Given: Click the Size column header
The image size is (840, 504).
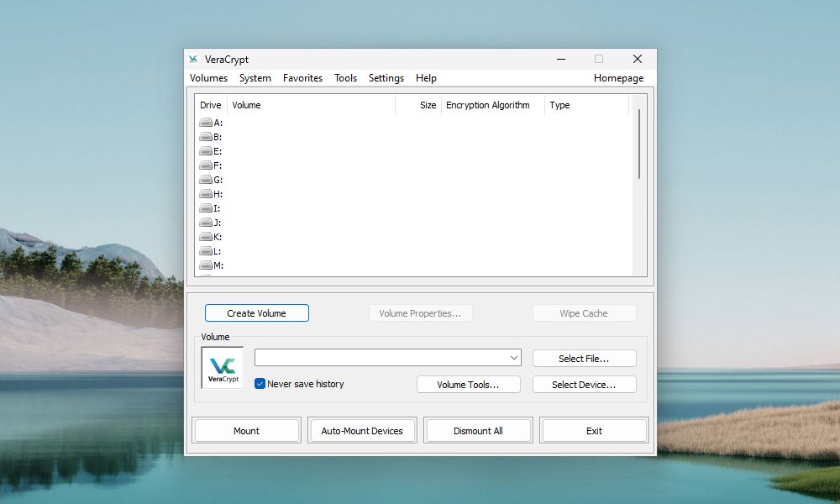Looking at the screenshot, I should pyautogui.click(x=418, y=105).
